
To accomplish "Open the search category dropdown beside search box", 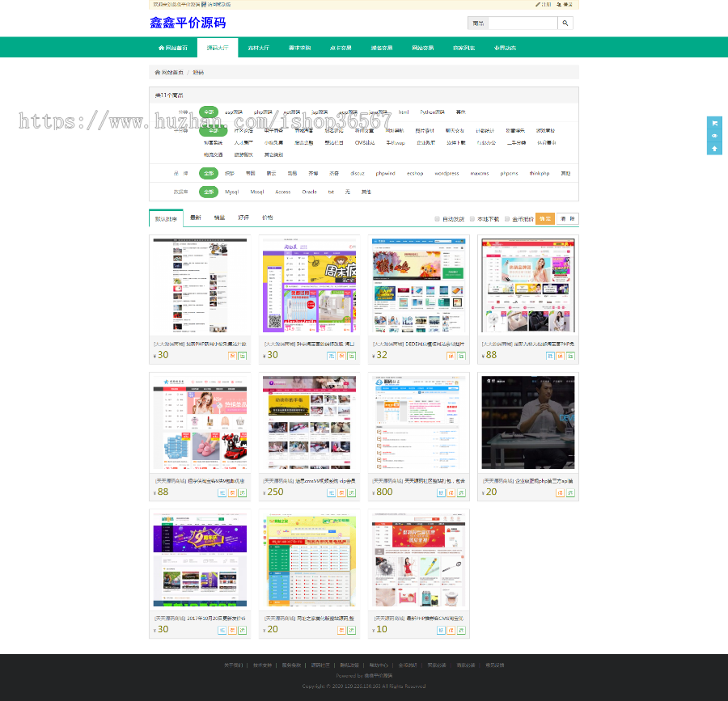I will click(479, 23).
